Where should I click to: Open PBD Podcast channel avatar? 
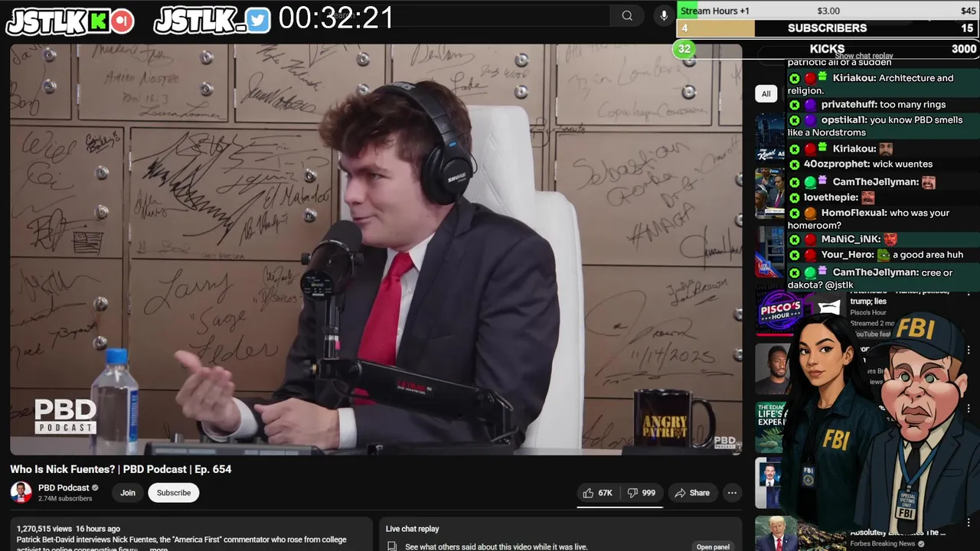tap(21, 492)
